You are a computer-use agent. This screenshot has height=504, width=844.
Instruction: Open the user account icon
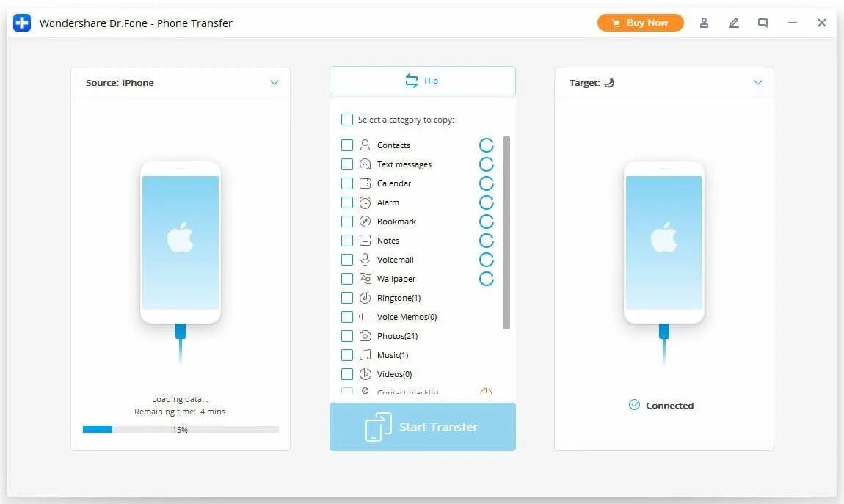(x=704, y=23)
